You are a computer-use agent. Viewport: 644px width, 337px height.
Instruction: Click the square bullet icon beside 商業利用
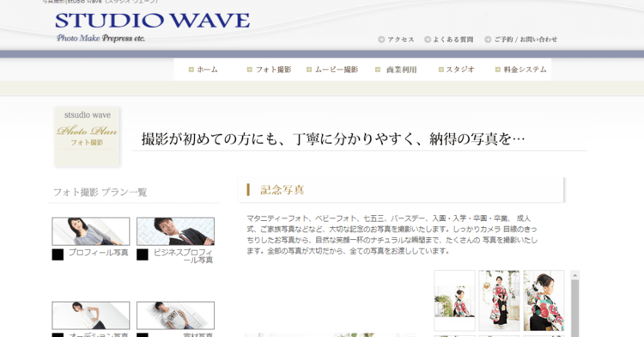(x=378, y=70)
